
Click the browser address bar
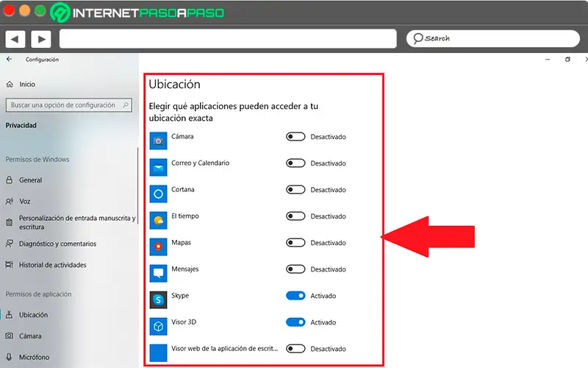coord(228,39)
